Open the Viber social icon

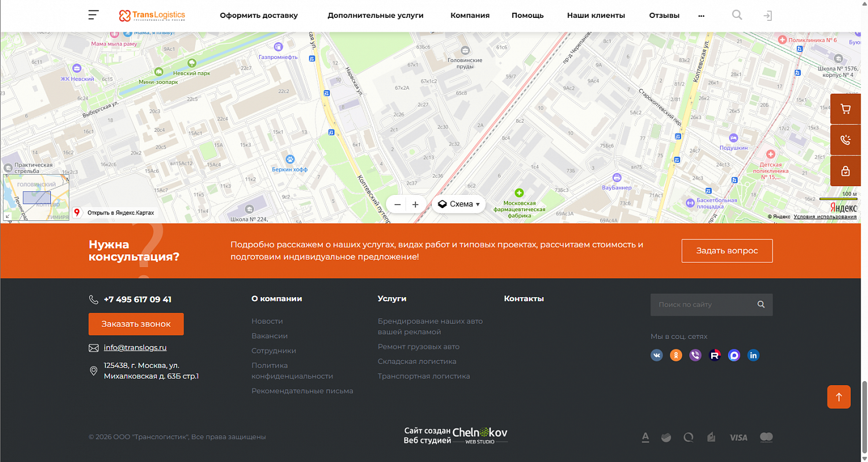[x=696, y=355]
